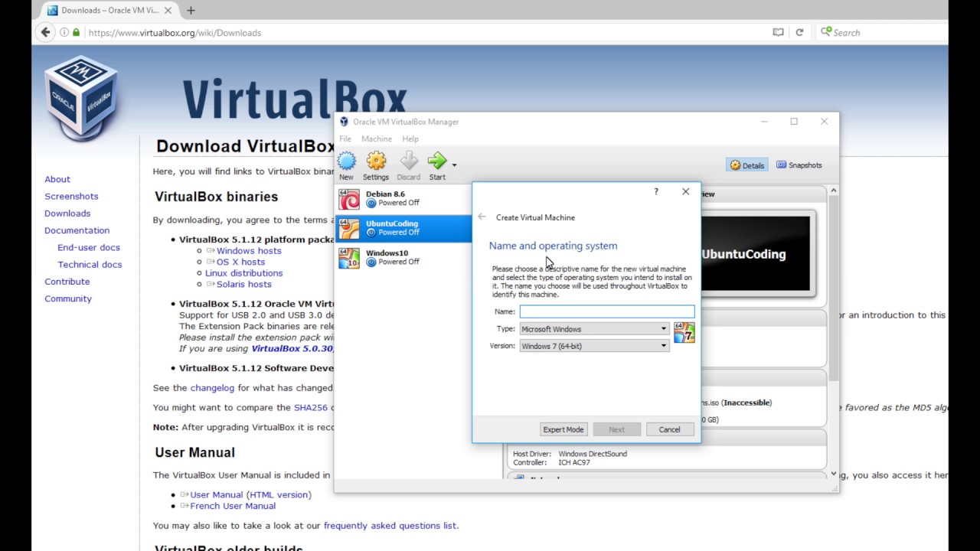
Task: Reload the browser page
Action: [799, 32]
